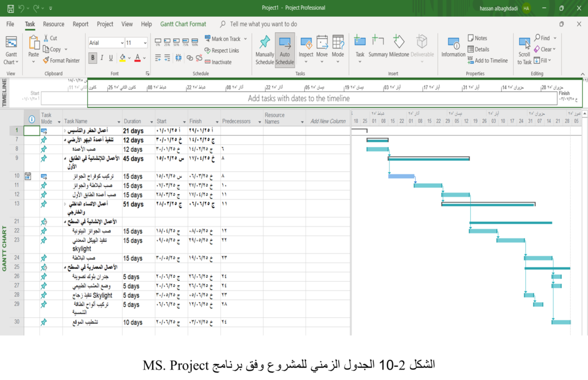Open the Gantt Chart Format tab
The height and width of the screenshot is (380, 588).
(183, 24)
